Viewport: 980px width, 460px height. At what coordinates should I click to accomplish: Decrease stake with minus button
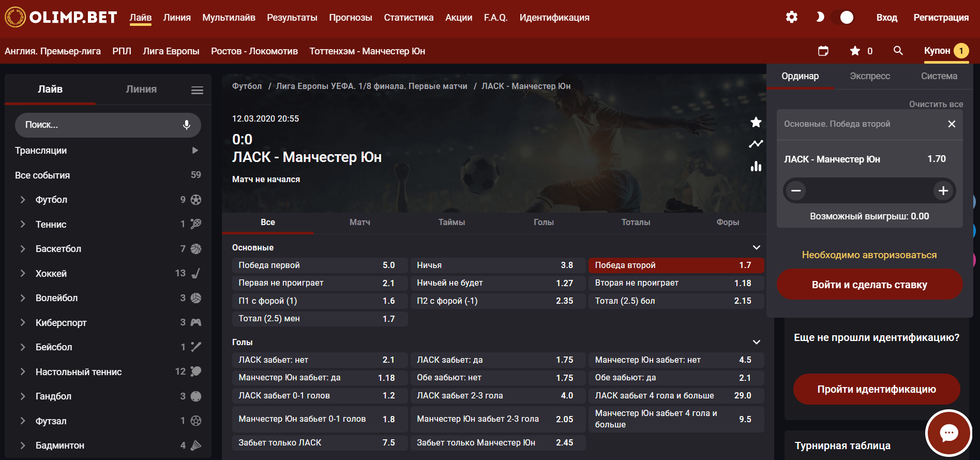tap(796, 190)
